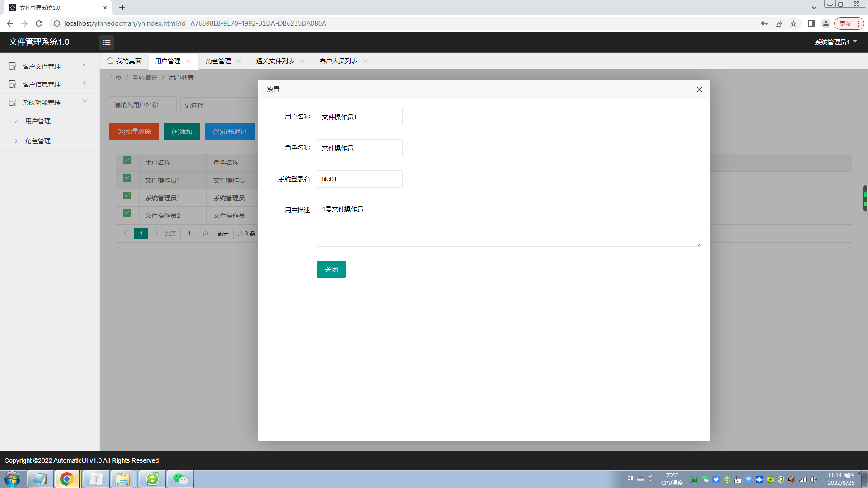Collapse 系统功能管理 menu chevron
Screen dimensions: 868x488
pyautogui.click(x=85, y=101)
